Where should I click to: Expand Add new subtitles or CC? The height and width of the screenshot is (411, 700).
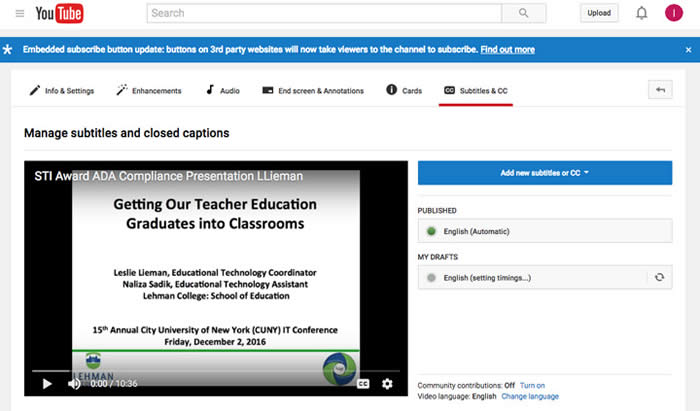[x=545, y=173]
